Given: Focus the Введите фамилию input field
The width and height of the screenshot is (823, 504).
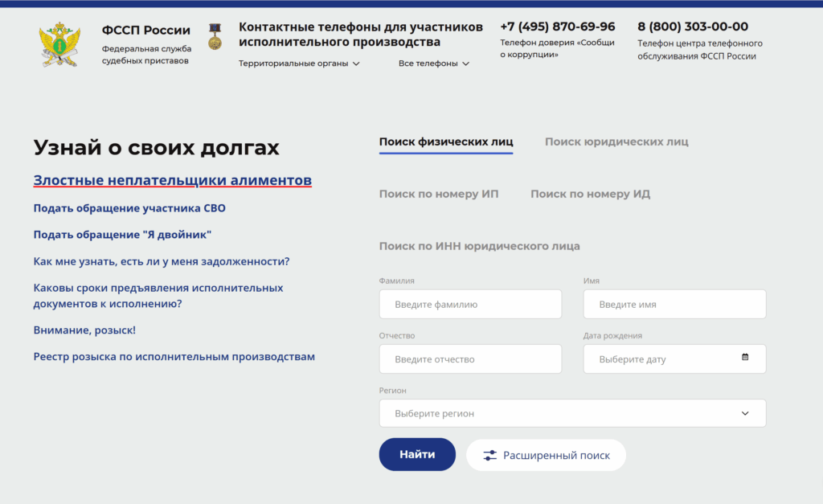Looking at the screenshot, I should (x=470, y=304).
